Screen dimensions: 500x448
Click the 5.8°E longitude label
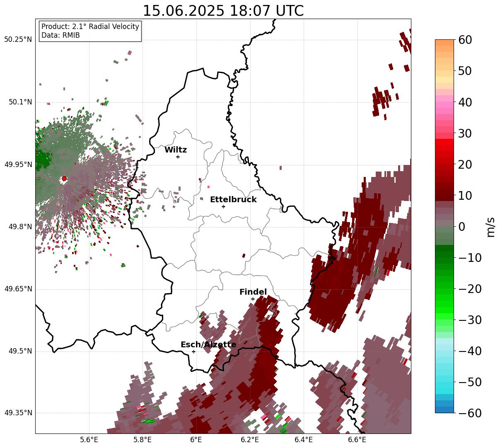pos(143,440)
